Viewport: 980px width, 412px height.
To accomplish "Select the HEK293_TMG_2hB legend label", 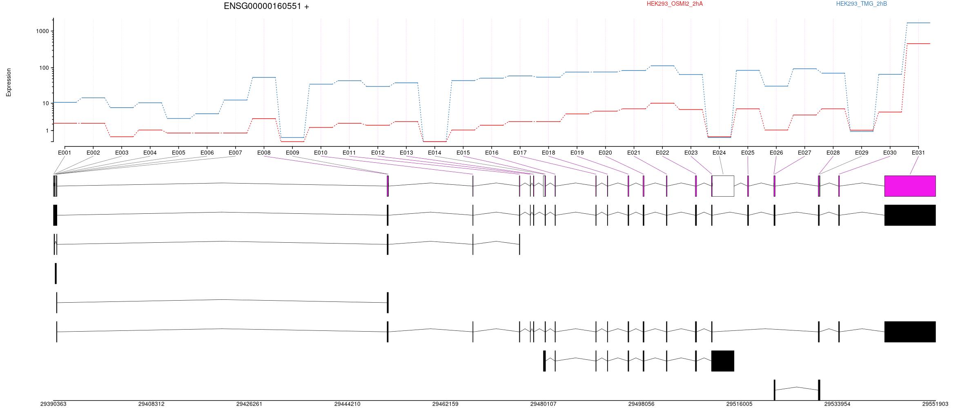I will 862,4.
